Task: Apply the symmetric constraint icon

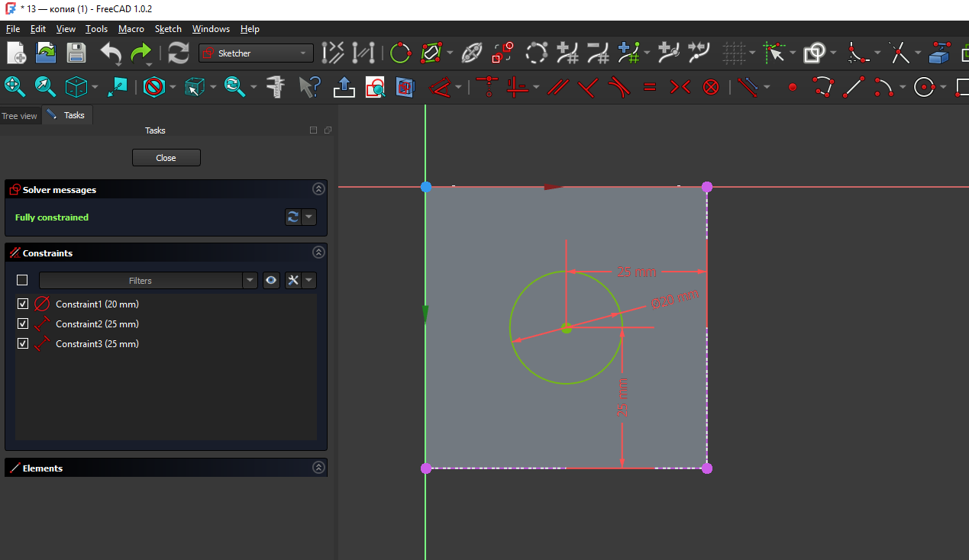Action: (x=680, y=87)
